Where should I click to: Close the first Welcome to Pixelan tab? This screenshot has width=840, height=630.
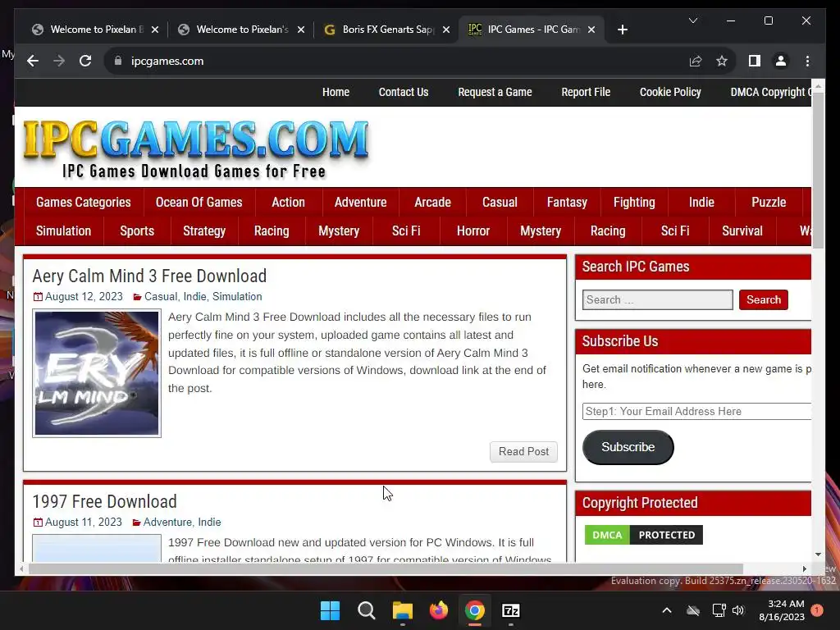[155, 30]
